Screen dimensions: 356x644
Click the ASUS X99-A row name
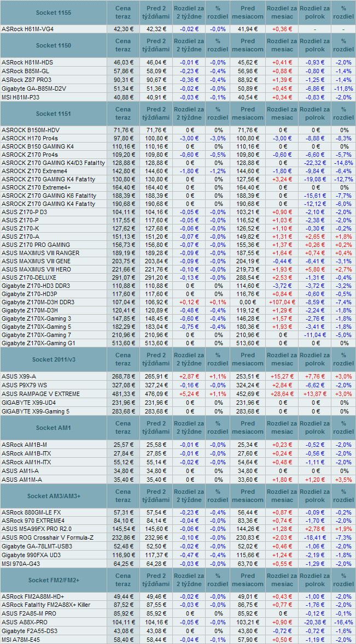pos(19,376)
